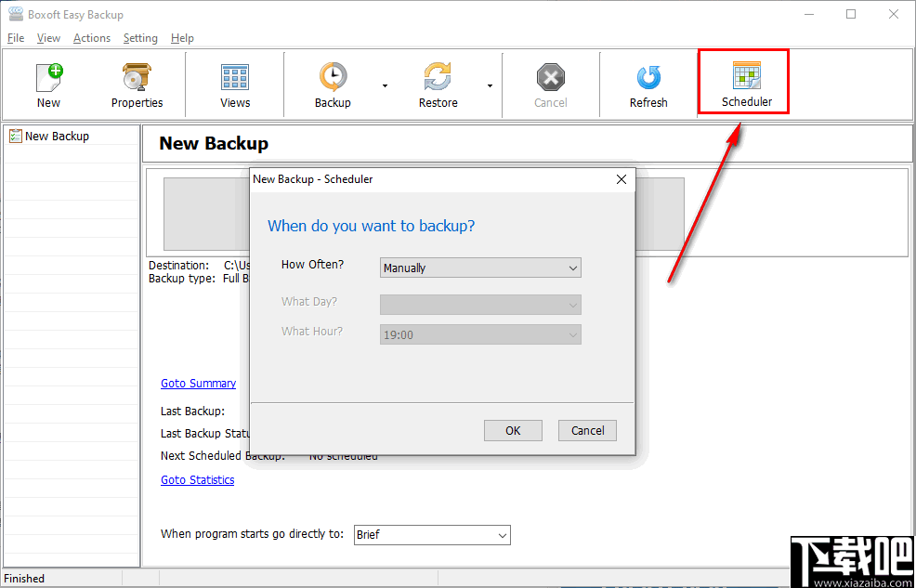Open the Actions menu

pyautogui.click(x=91, y=38)
